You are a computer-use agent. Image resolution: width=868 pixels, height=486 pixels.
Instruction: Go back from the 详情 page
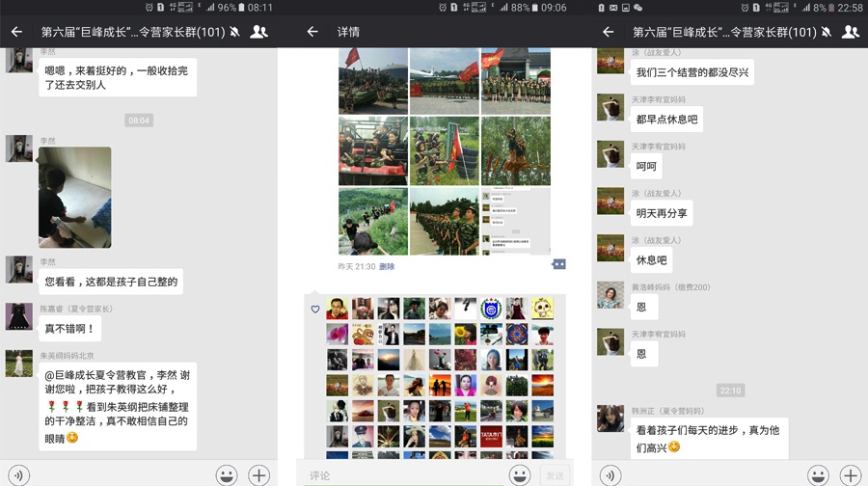coord(312,32)
